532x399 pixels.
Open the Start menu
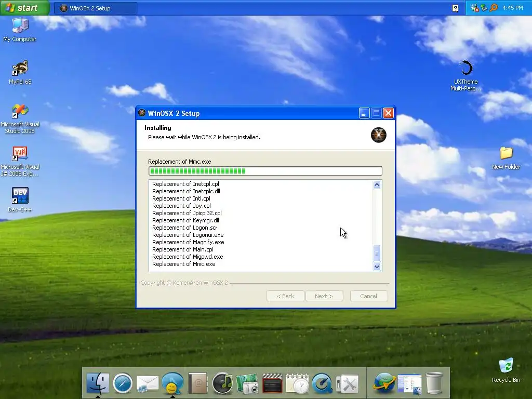pos(24,8)
